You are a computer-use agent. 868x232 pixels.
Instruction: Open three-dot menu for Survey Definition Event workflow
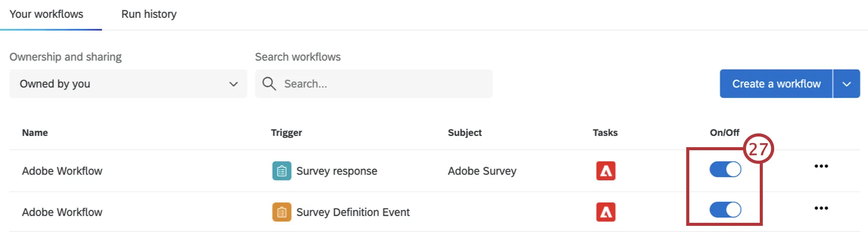click(821, 208)
